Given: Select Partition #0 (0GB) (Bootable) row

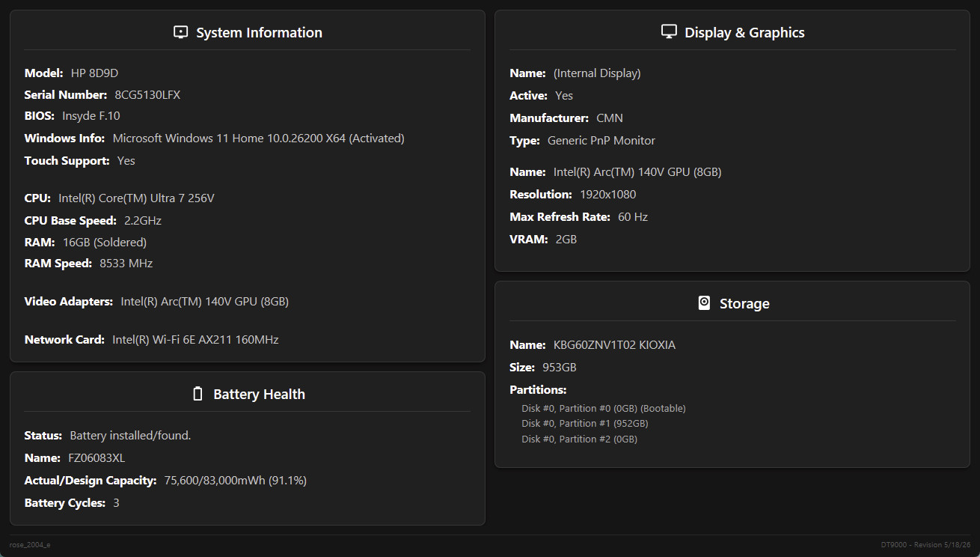Looking at the screenshot, I should coord(604,409).
